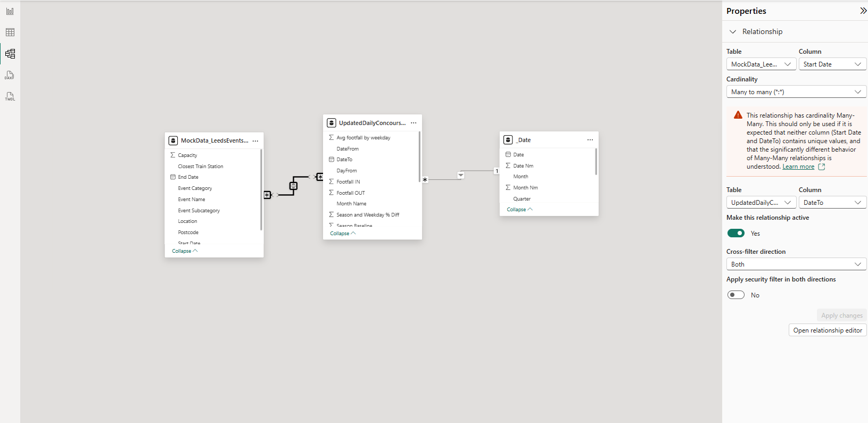Collapse the Properties pane with double chevron
Screen dimensions: 868x423
click(x=863, y=11)
